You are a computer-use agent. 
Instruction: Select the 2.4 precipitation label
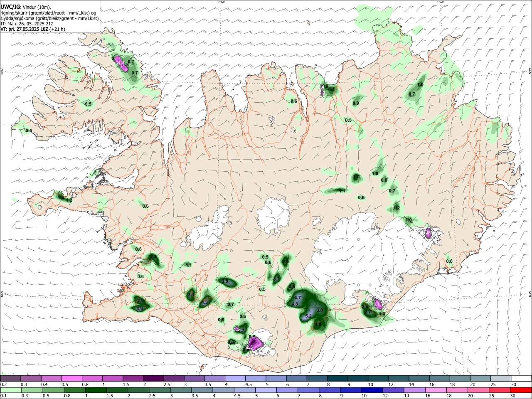(365, 306)
